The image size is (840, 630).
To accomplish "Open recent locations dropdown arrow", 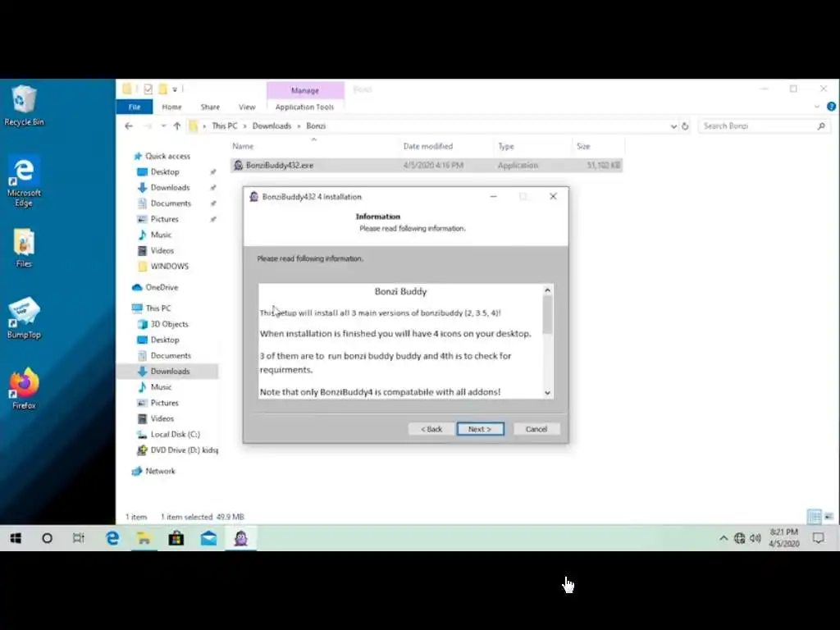I will click(x=163, y=126).
